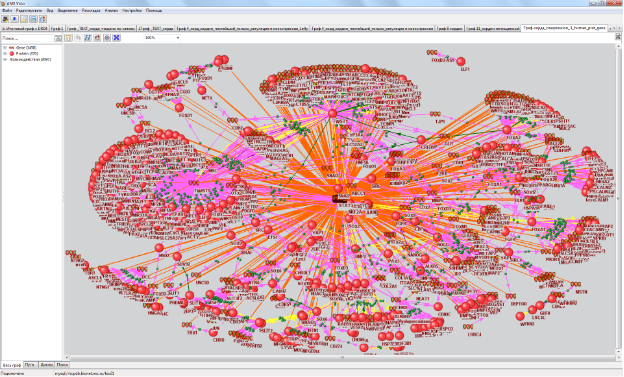Viewport: 624px width, 377px height.
Task: Expand the Gene tree node
Action: coord(5,48)
